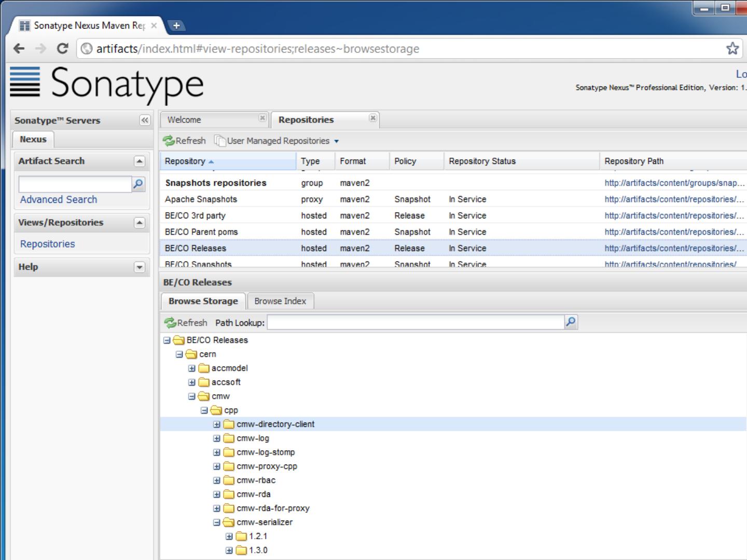Viewport: 747px width, 560px height.
Task: Click the Path Lookup input field
Action: coord(415,323)
